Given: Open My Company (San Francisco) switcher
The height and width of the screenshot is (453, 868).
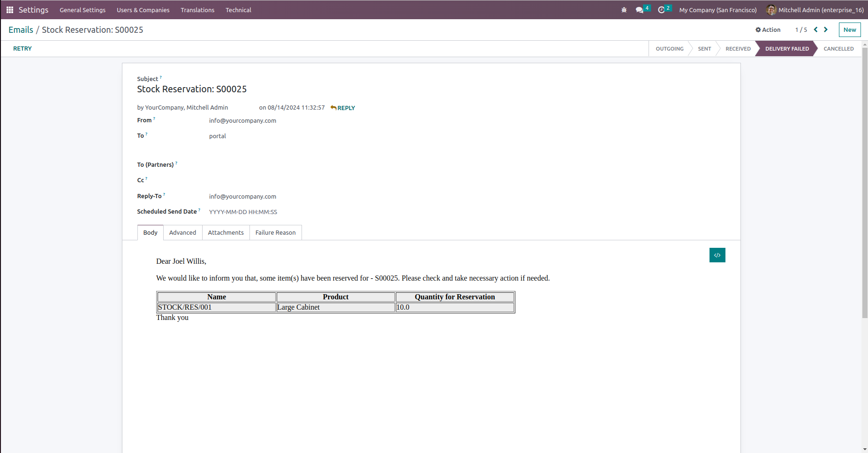Looking at the screenshot, I should pos(718,10).
